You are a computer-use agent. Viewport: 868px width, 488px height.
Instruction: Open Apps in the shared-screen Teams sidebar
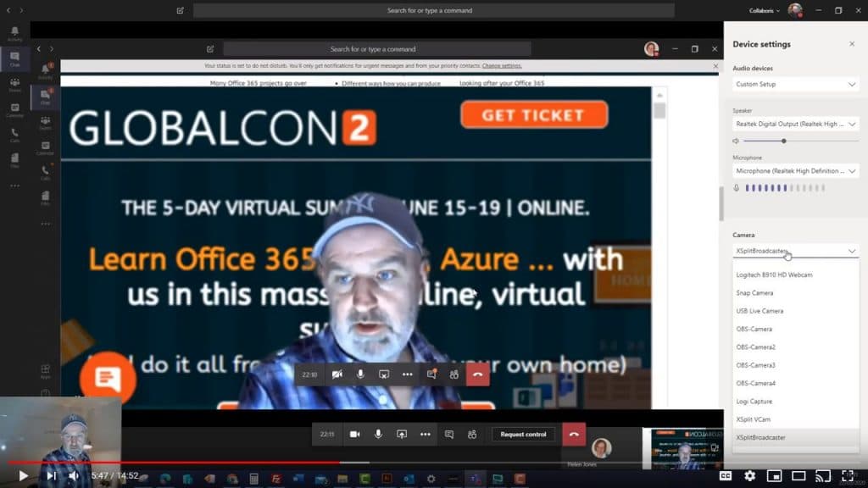click(46, 371)
